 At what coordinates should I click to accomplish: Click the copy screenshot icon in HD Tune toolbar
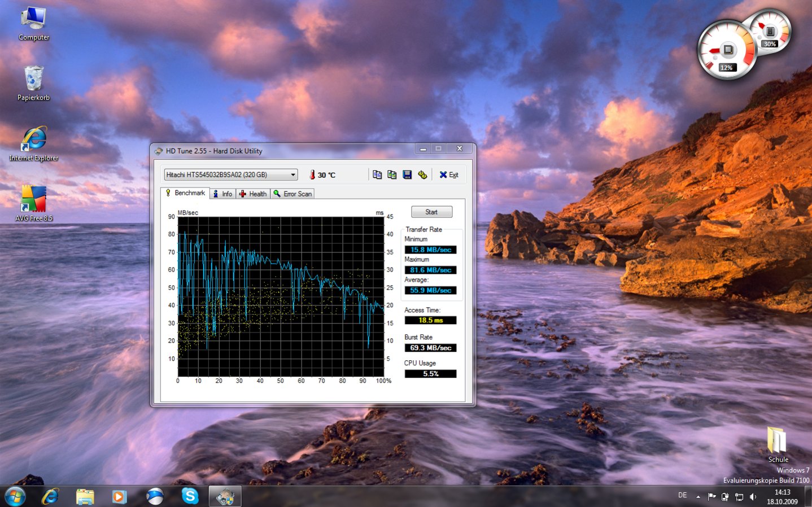point(392,175)
